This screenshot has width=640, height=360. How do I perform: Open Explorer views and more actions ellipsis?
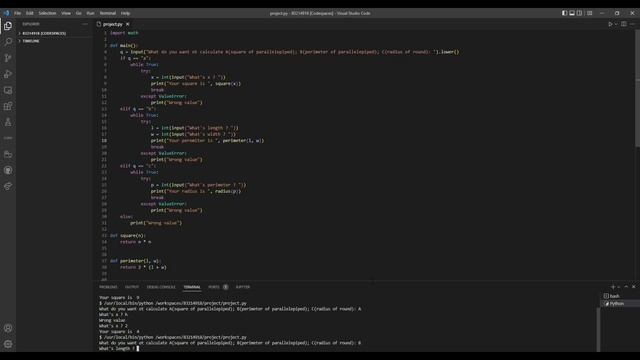(84, 24)
